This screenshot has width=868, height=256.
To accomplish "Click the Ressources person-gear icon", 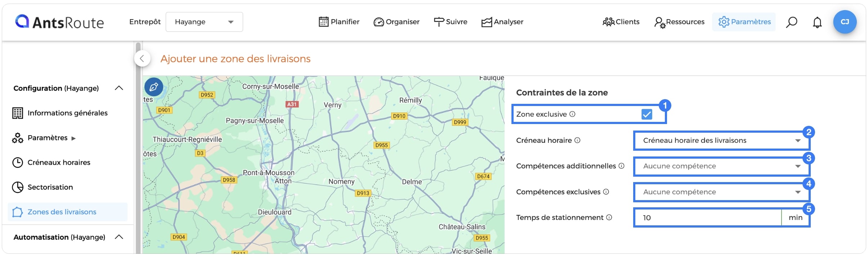I will click(x=660, y=23).
